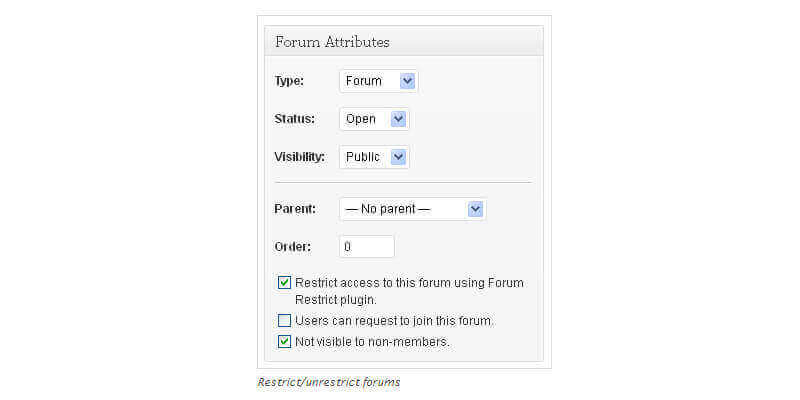This screenshot has width=800, height=400.
Task: Expand the Status dropdown set to Open
Action: (x=374, y=119)
